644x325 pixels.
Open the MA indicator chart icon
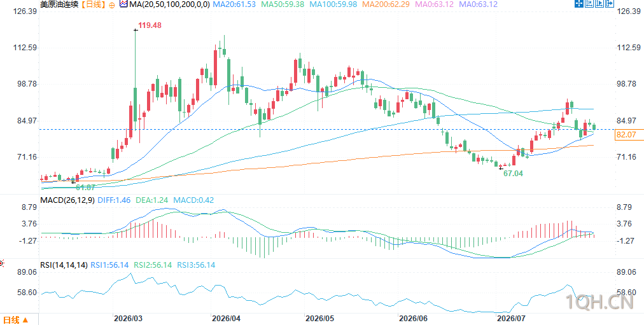(123, 4)
